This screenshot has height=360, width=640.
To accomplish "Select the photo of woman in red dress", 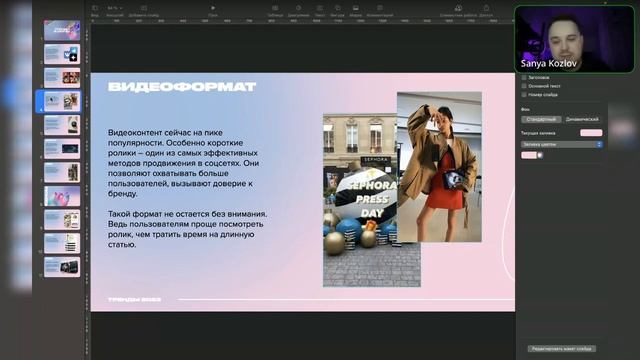I will pos(439,167).
